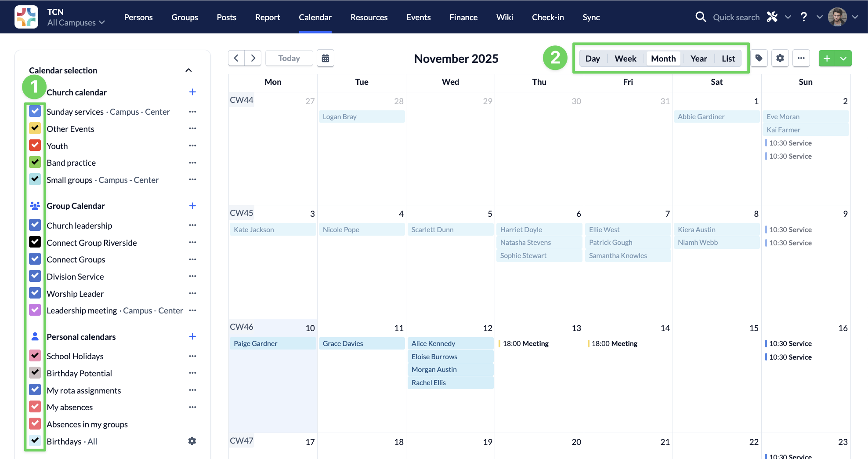
Task: Switch to Week view
Action: 625,58
